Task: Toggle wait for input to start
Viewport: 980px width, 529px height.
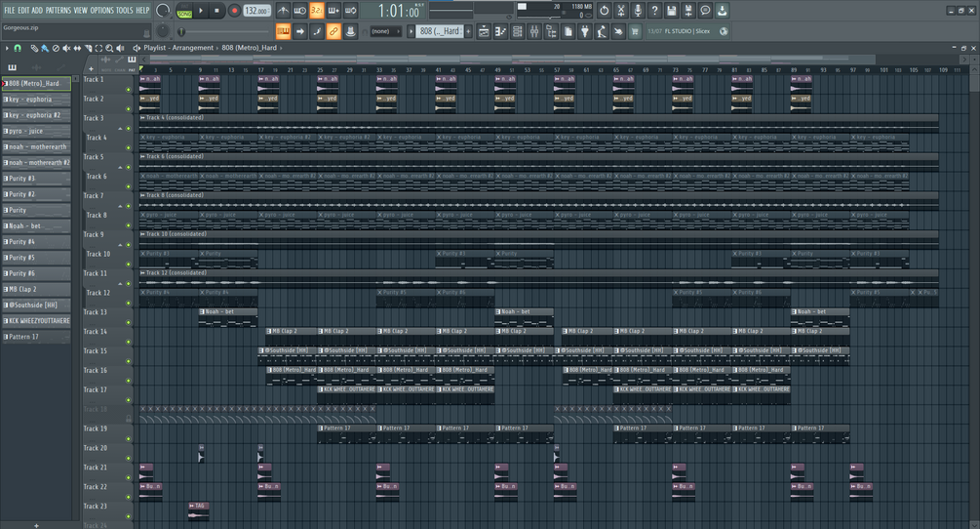Action: point(300,11)
